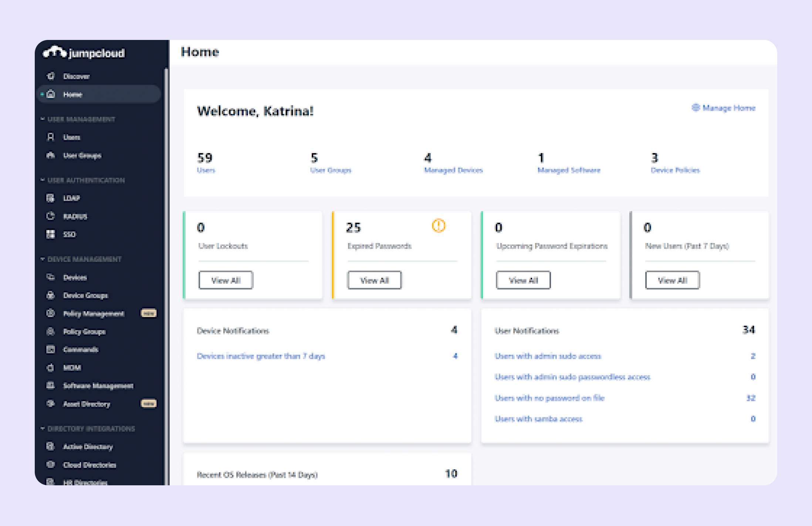
Task: View all User Lockouts
Action: [x=226, y=280]
